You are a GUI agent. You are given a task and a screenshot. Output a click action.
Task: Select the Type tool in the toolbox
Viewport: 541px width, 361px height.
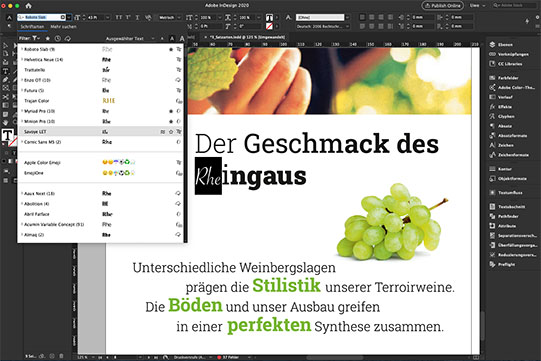coord(6,71)
